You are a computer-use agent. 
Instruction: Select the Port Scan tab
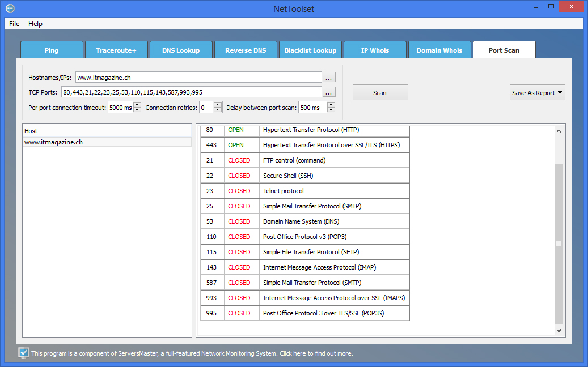(504, 50)
